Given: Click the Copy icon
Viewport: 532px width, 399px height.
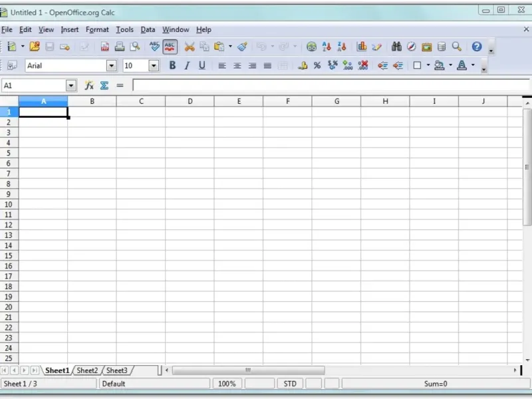Looking at the screenshot, I should (204, 47).
